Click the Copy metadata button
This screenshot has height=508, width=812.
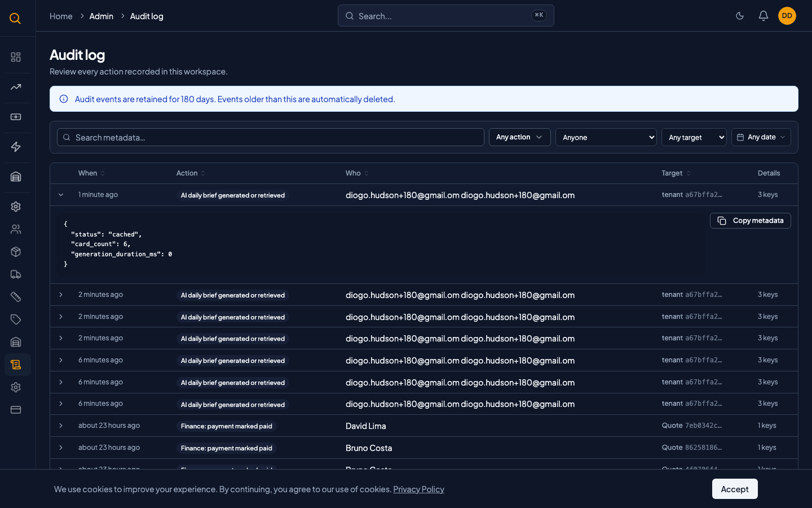(751, 221)
